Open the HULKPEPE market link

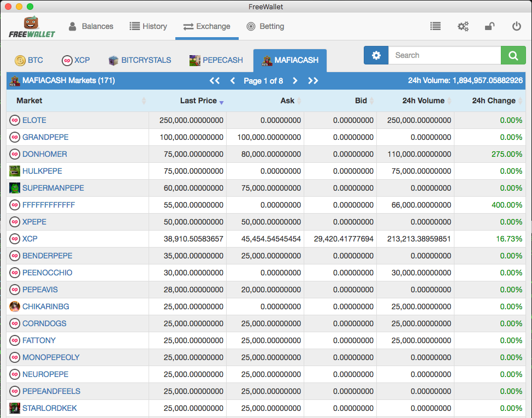click(x=42, y=171)
